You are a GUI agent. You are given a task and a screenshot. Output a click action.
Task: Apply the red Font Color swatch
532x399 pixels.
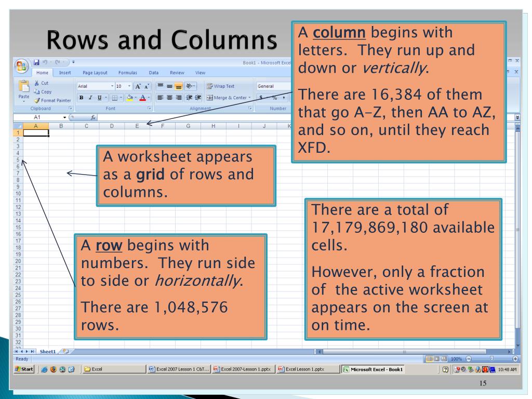[142, 98]
